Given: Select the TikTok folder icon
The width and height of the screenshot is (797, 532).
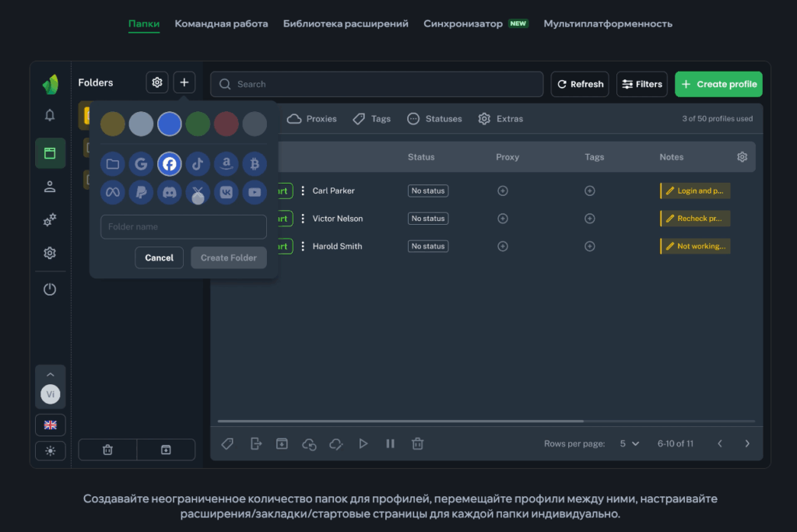Looking at the screenshot, I should click(x=198, y=164).
